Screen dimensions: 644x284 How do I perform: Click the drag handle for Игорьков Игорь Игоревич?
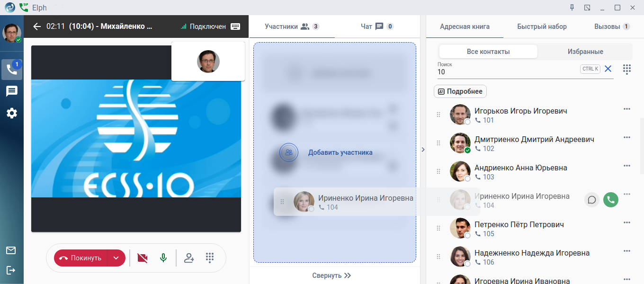point(438,115)
